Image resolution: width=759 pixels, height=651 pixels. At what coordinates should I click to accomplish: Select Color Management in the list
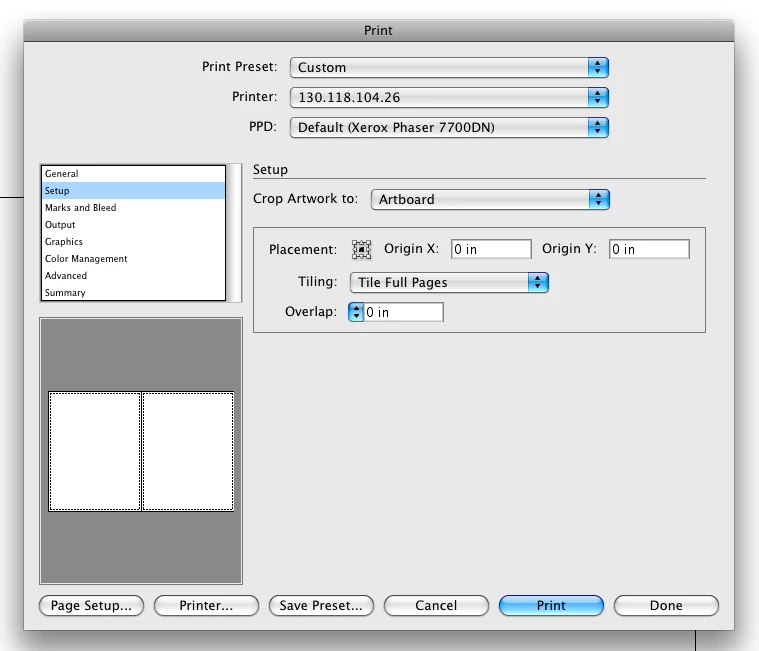tap(133, 258)
